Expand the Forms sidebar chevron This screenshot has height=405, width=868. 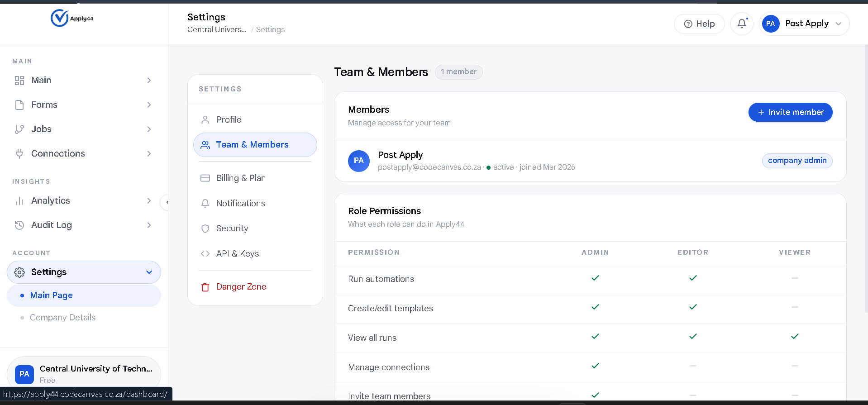149,105
